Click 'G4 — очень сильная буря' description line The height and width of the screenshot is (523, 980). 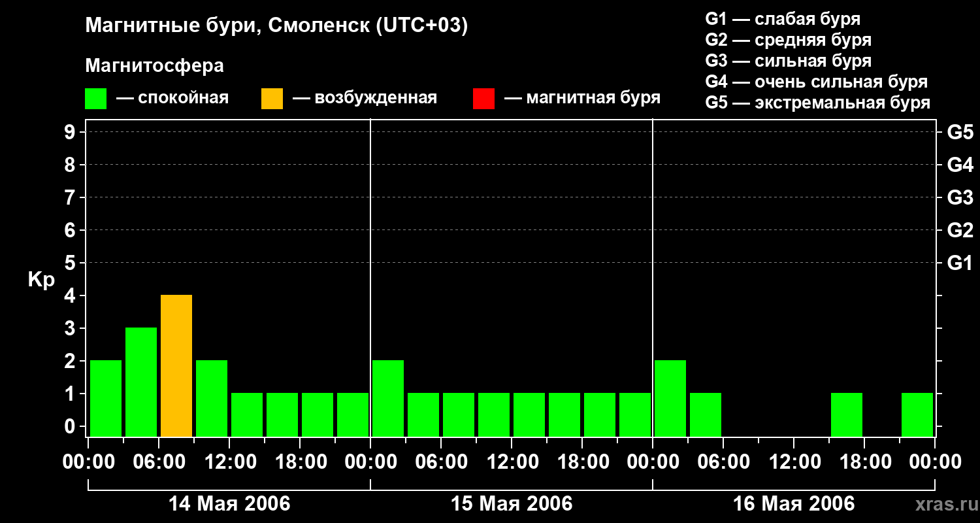(x=816, y=82)
